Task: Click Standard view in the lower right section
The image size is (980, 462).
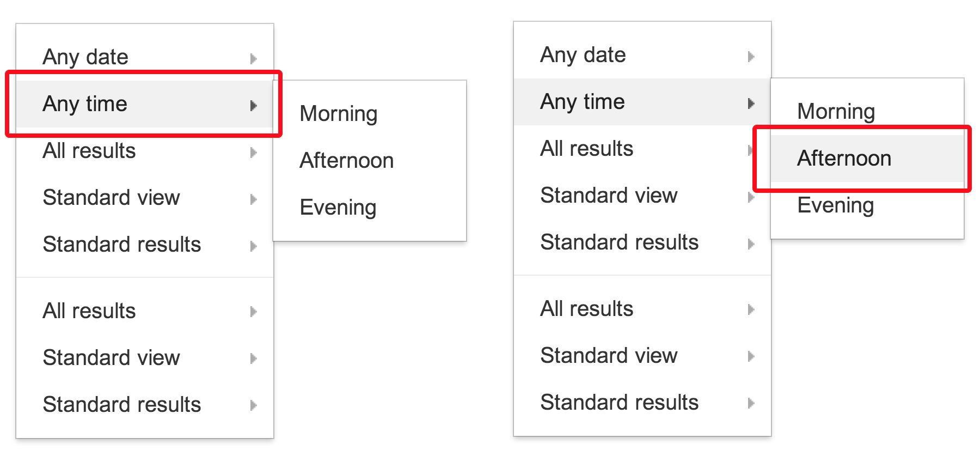Action: coord(609,355)
